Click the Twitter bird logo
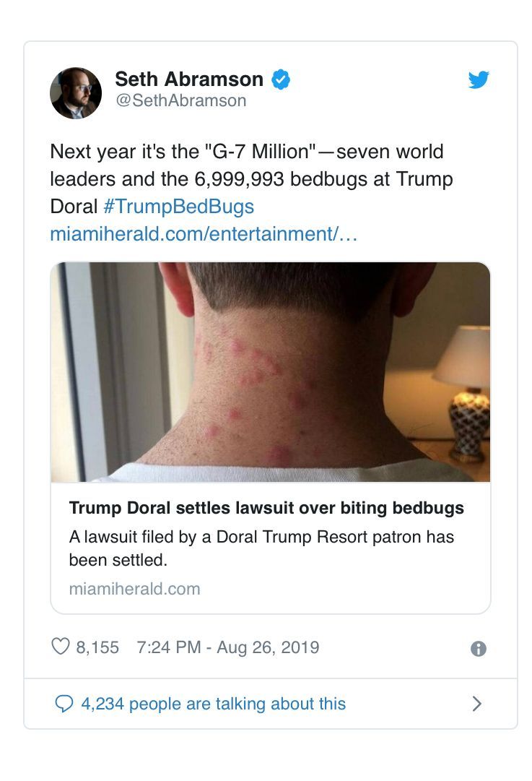Image resolution: width=532 pixels, height=781 pixels. click(x=479, y=79)
